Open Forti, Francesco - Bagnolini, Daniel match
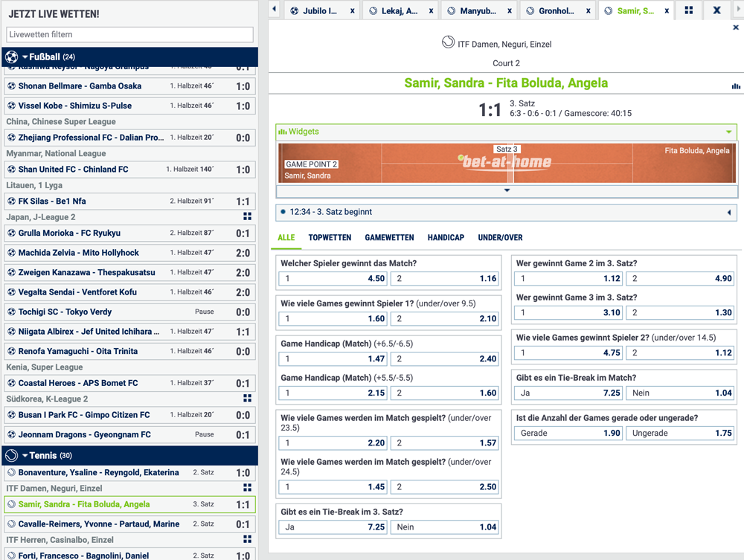 [x=129, y=556]
